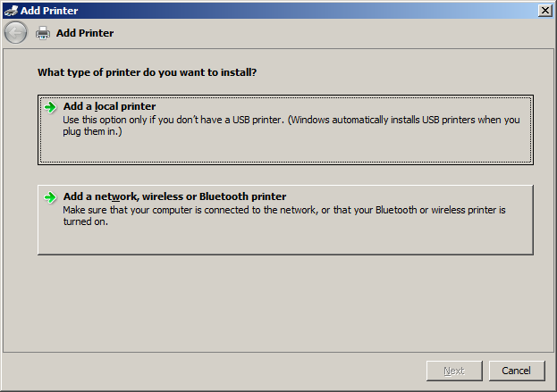The width and height of the screenshot is (557, 392).
Task: Click the "What type of printer" question text
Action: pyautogui.click(x=147, y=72)
